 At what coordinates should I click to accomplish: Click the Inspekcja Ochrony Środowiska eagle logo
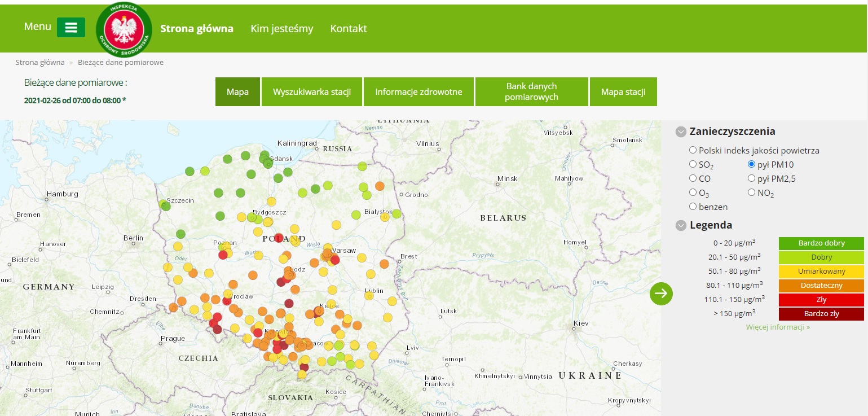tap(124, 30)
